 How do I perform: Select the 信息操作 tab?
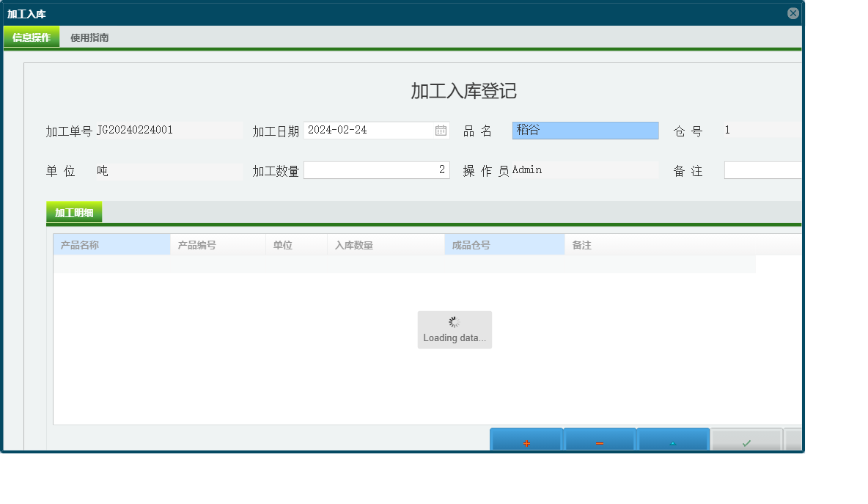31,36
